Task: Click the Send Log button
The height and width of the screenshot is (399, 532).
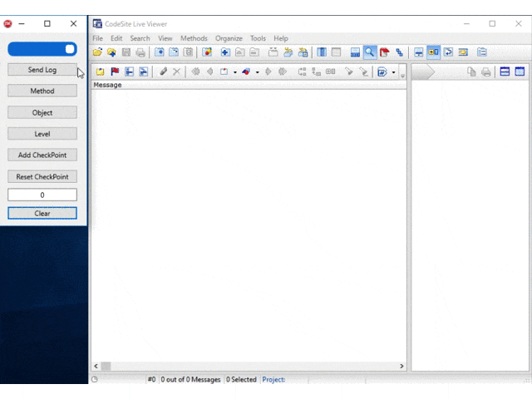Action: click(x=42, y=70)
